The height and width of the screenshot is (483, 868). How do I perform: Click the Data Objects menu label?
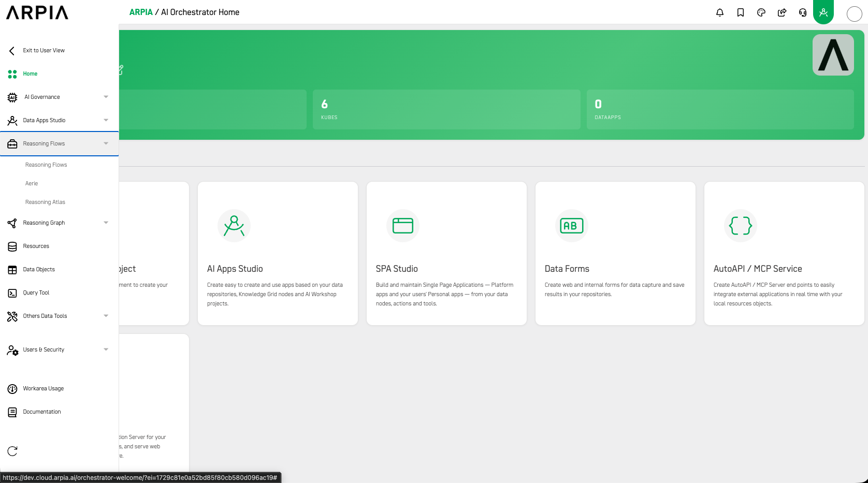(39, 270)
